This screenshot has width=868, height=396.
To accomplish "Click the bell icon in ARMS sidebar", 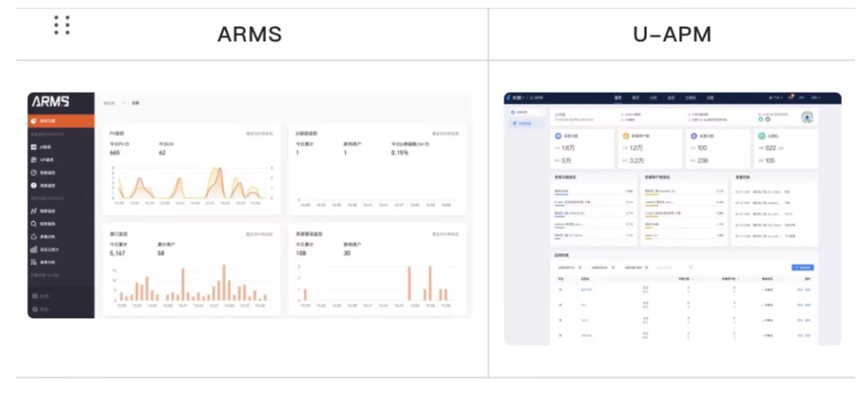I will coord(33,237).
